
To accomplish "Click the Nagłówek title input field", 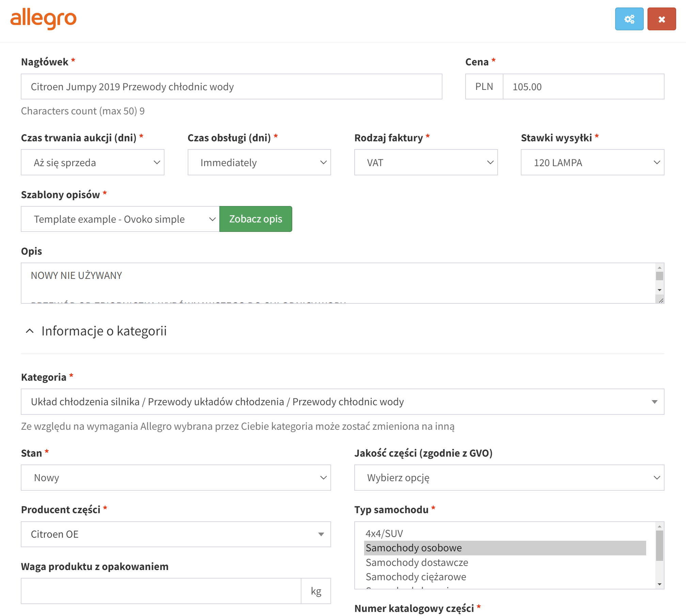I will click(231, 87).
